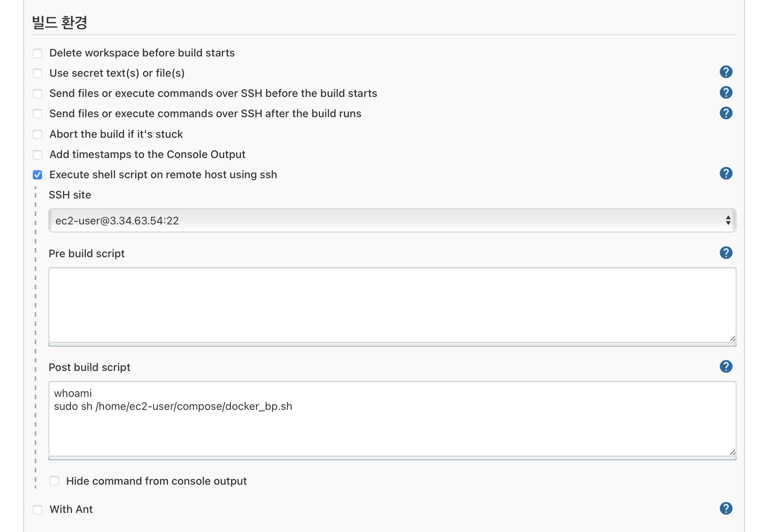The height and width of the screenshot is (532, 759).
Task: Uncheck Execute shell script on remote host using ssh
Action: tap(37, 175)
